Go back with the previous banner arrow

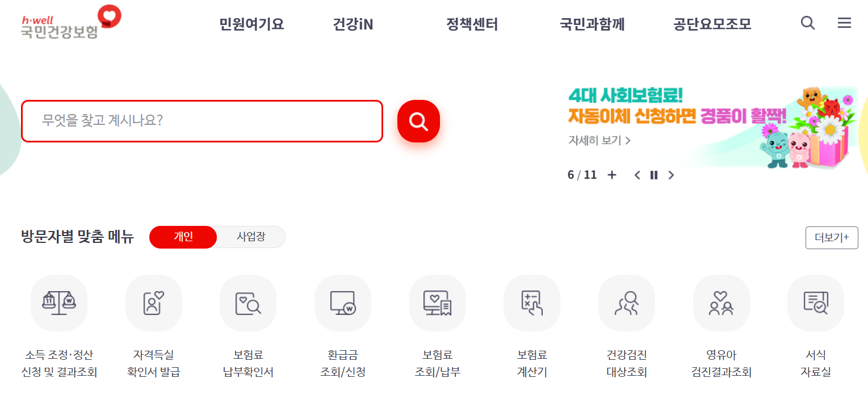[x=636, y=175]
